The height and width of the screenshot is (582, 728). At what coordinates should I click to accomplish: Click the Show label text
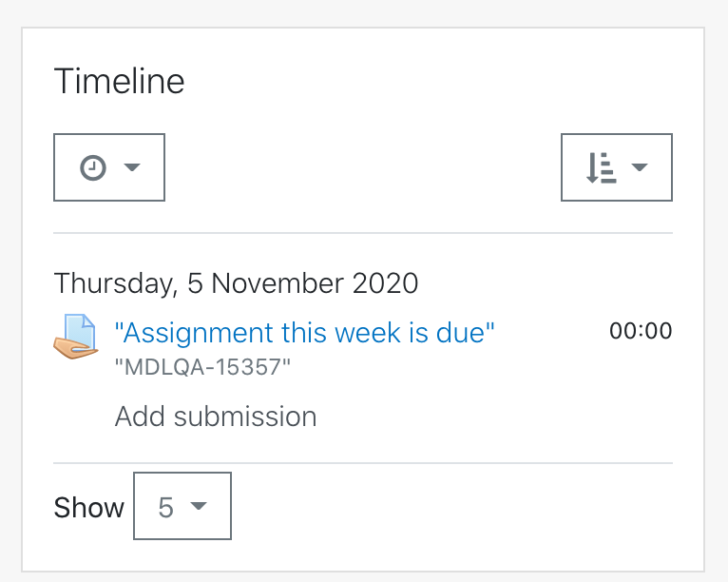coord(89,507)
